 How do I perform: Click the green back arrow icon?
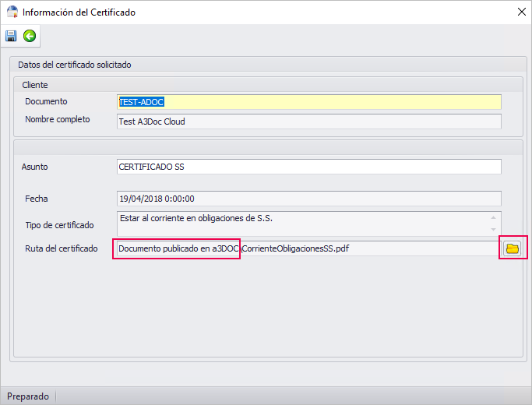[x=30, y=36]
